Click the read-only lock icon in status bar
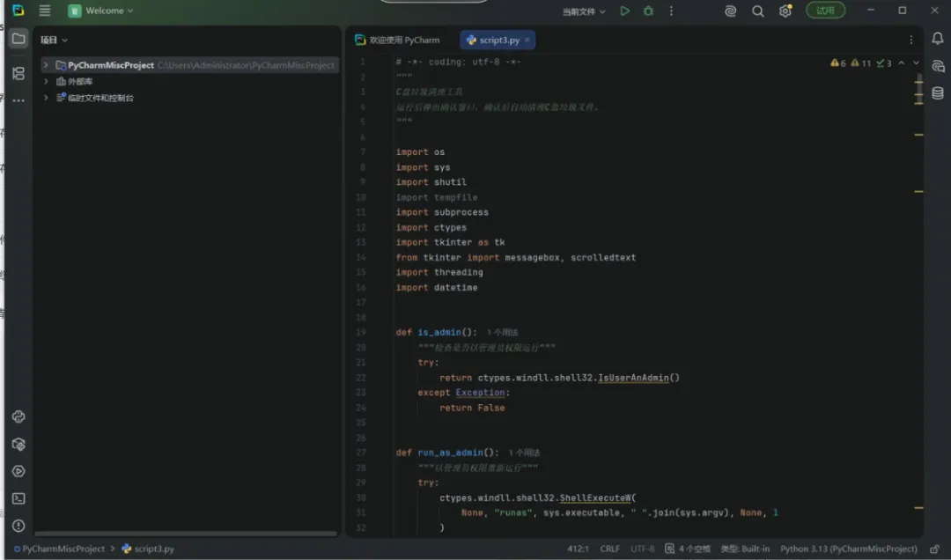Image resolution: width=951 pixels, height=560 pixels. point(934,549)
